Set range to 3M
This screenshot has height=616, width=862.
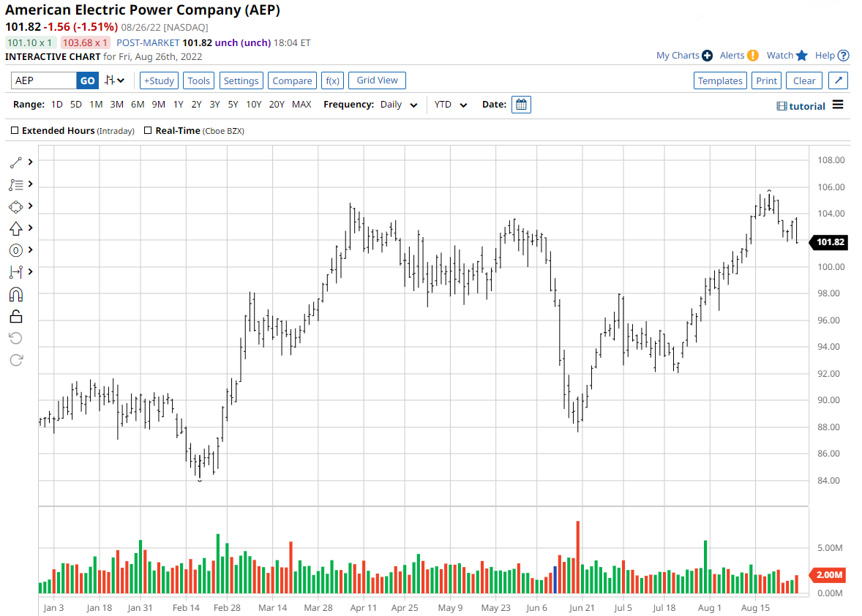pyautogui.click(x=116, y=105)
